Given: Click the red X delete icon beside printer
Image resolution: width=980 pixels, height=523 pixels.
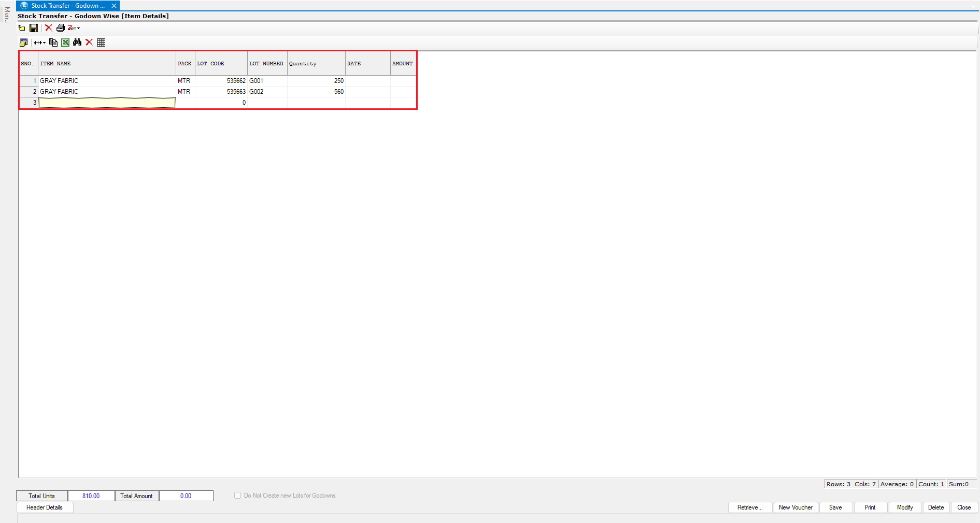Looking at the screenshot, I should [49, 28].
